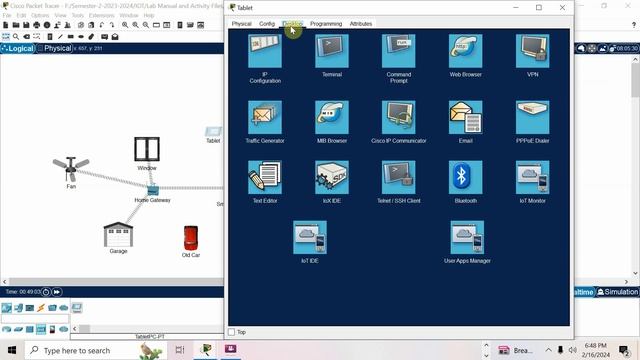Click the help question mark icon

tap(633, 25)
